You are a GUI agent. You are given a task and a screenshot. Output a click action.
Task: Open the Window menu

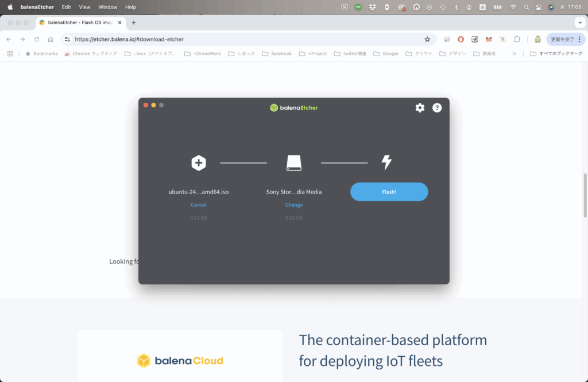click(107, 7)
